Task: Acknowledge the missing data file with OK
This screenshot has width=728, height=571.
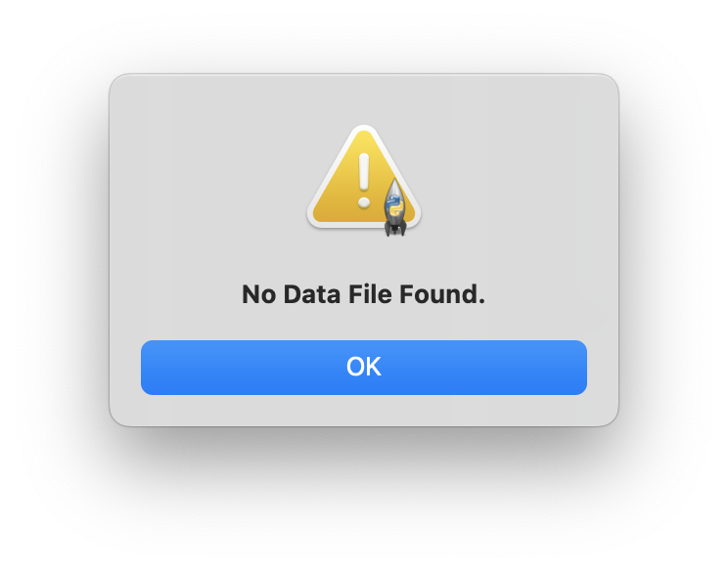Action: click(x=364, y=368)
